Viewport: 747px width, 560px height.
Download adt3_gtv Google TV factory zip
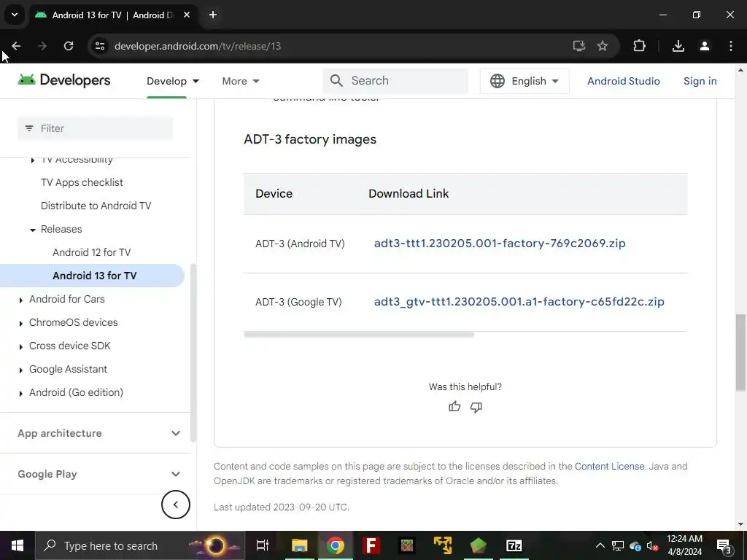point(519,302)
